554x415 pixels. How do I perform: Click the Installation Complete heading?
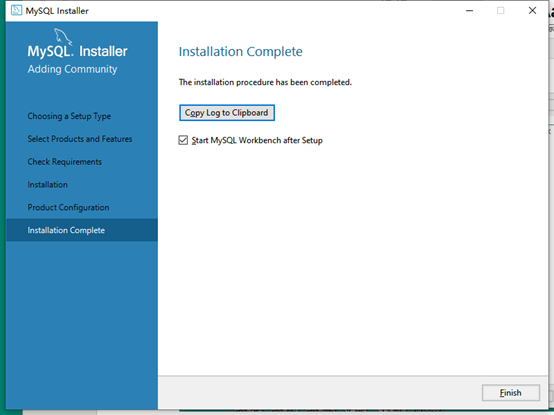click(x=241, y=52)
